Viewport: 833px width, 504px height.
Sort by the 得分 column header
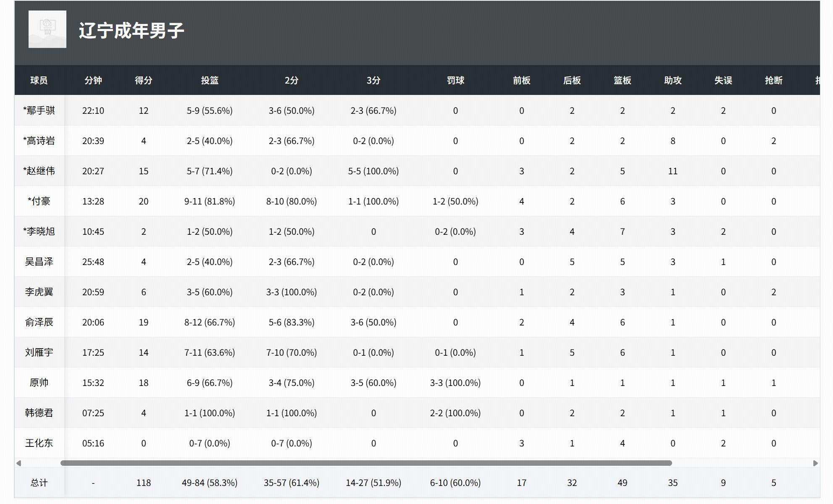pyautogui.click(x=143, y=80)
